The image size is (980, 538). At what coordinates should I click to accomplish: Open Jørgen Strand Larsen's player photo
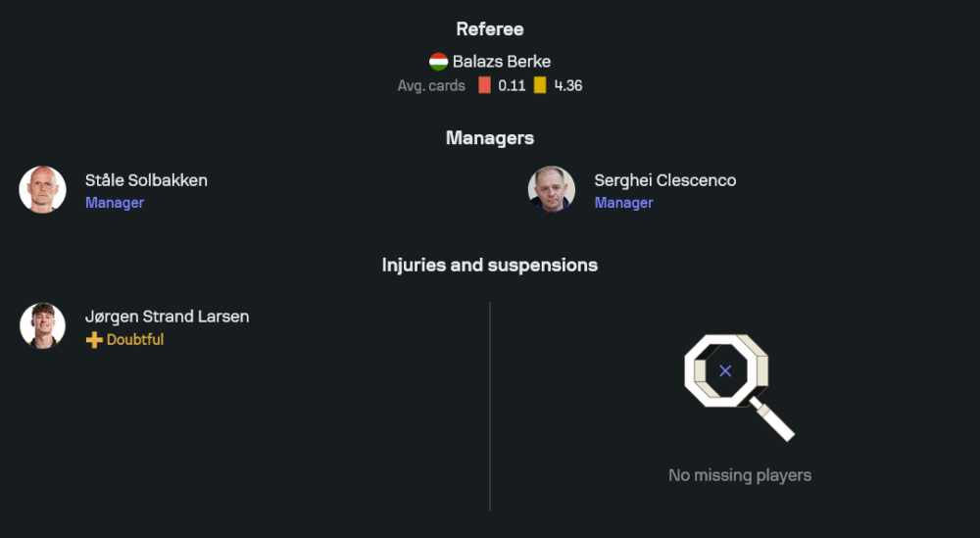click(43, 326)
